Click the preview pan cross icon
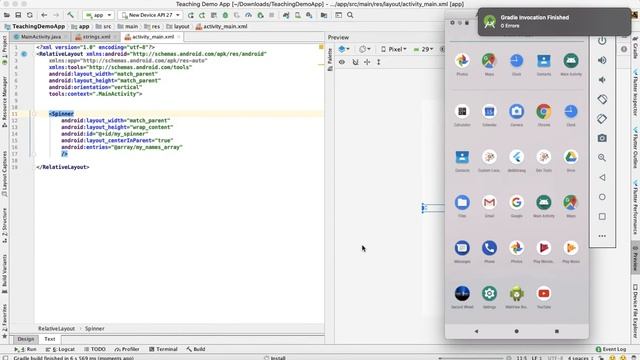640x360 pixels. coord(367,62)
